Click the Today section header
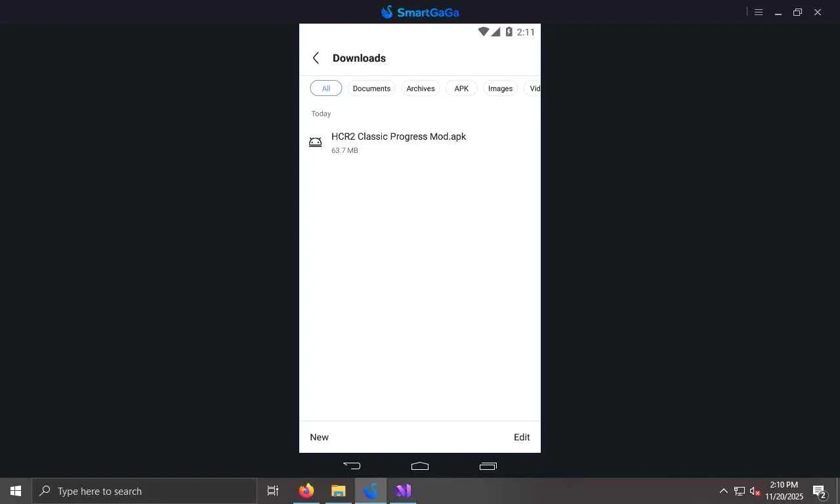Screen dimensions: 840x504 (321, 114)
